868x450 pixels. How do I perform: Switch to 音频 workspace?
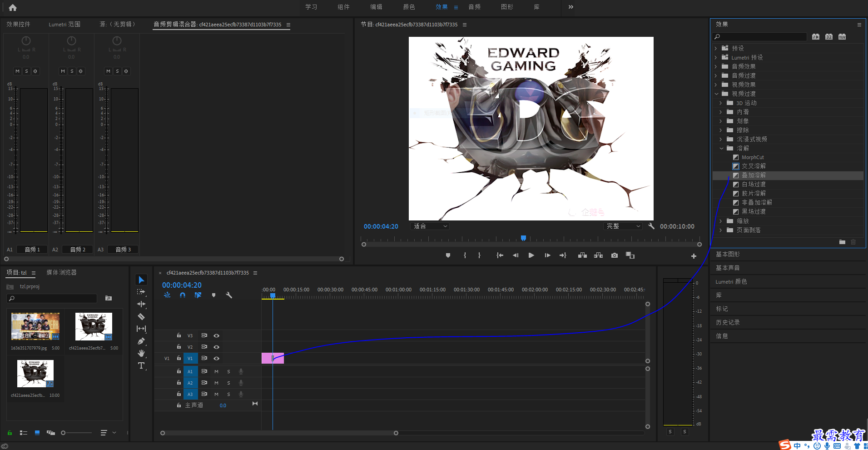click(474, 7)
